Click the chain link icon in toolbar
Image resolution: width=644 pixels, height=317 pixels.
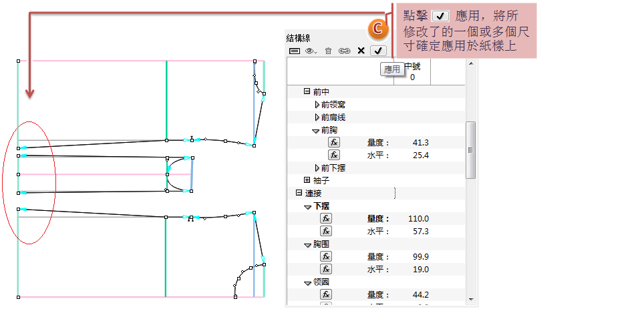(344, 51)
